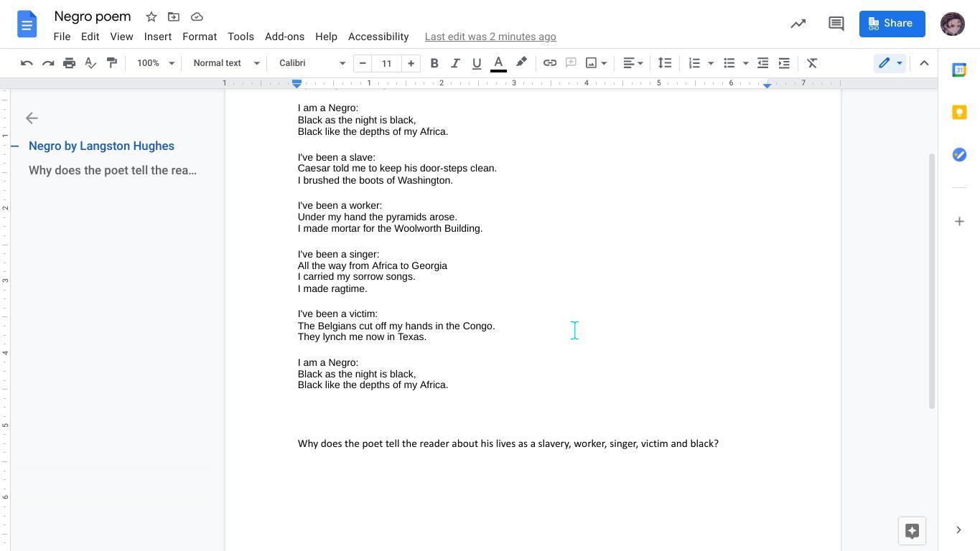
Task: Rename the document title Negro poem
Action: (x=93, y=17)
